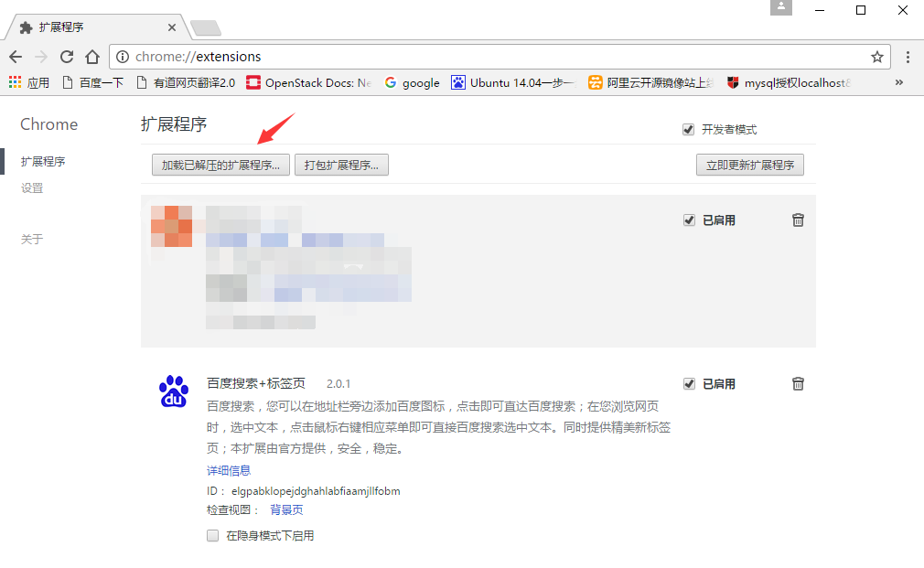
Task: Open the home page via house icon
Action: click(x=92, y=57)
